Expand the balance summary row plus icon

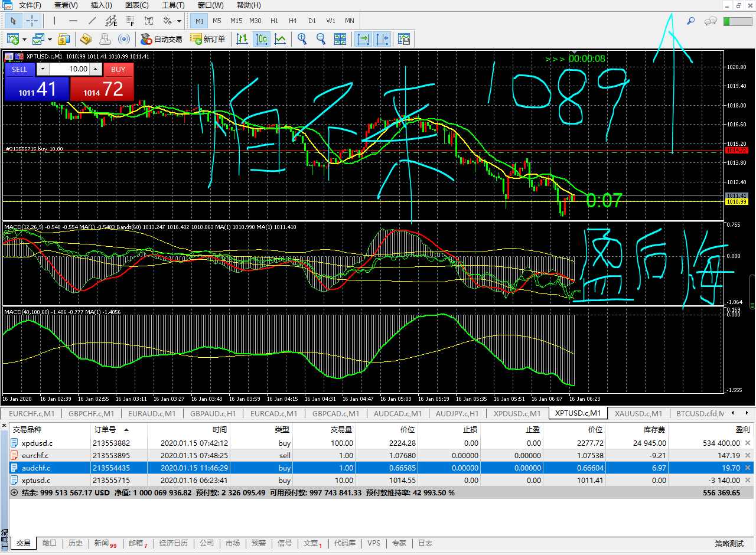tap(14, 492)
